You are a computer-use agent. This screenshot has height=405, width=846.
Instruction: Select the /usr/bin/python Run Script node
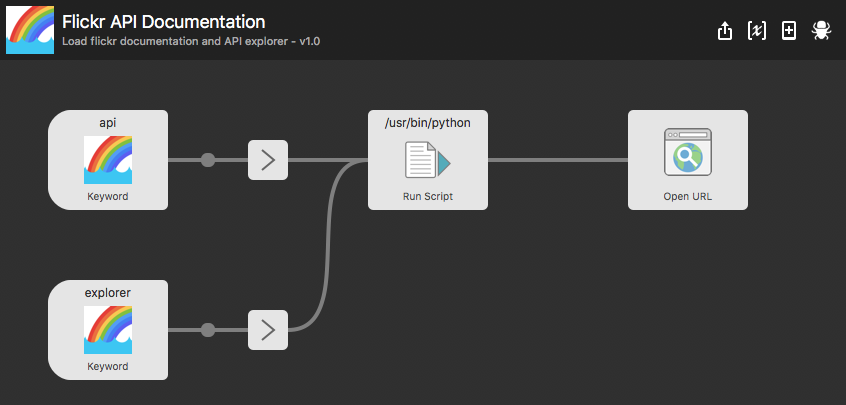point(428,160)
